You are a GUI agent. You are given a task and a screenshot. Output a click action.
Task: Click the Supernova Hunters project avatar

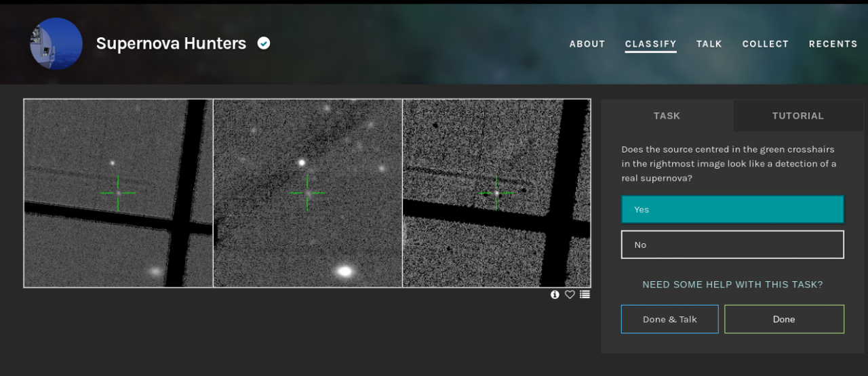pyautogui.click(x=56, y=44)
